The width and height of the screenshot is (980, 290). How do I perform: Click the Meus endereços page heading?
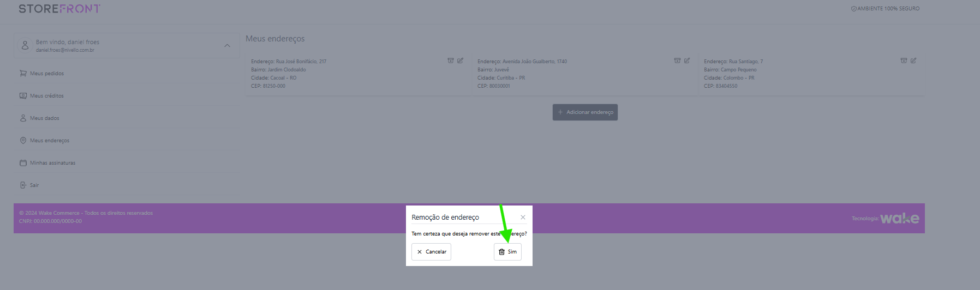[x=275, y=39]
